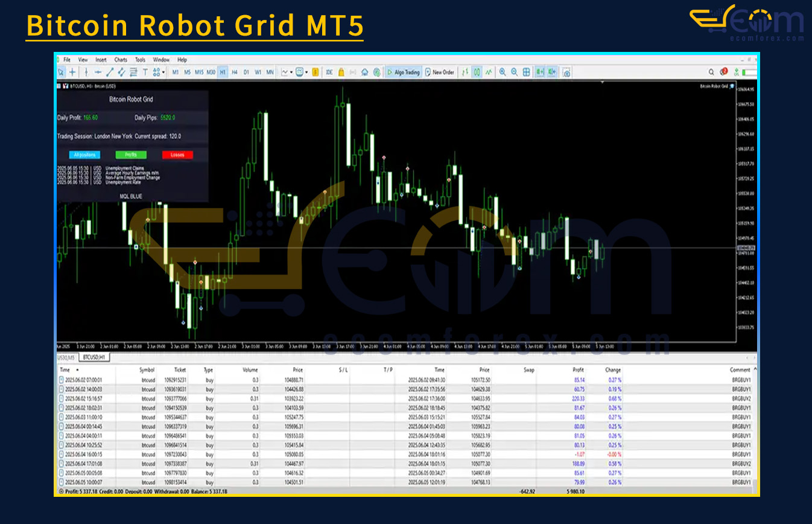Select the equidistant channel tool
Screen dimensions: 812x524
pos(121,72)
